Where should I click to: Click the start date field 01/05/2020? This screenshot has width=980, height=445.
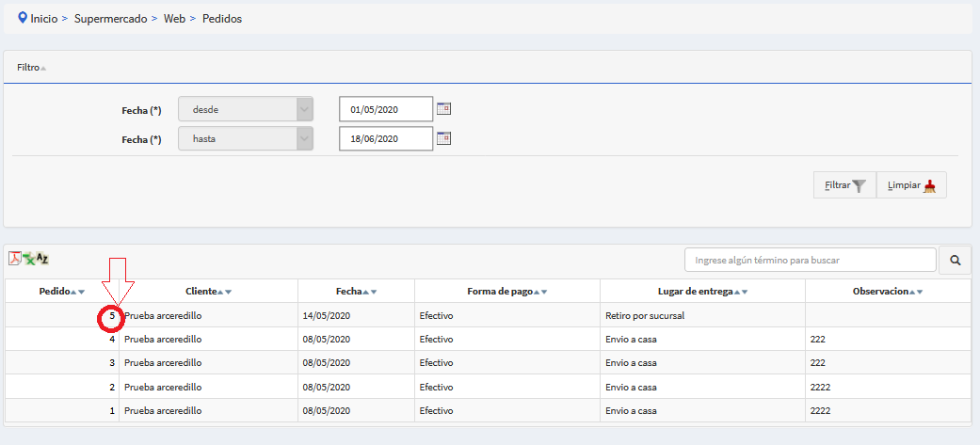385,110
